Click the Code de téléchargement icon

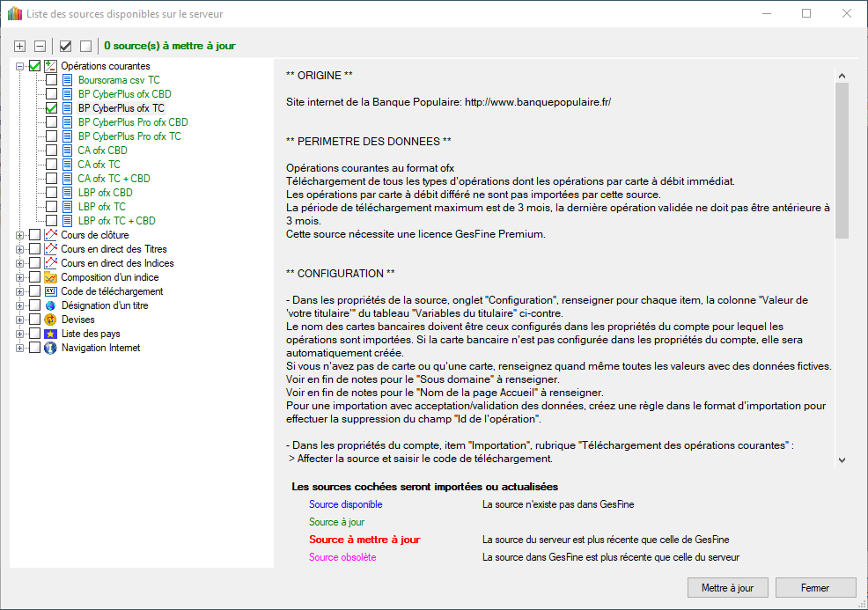pos(51,291)
